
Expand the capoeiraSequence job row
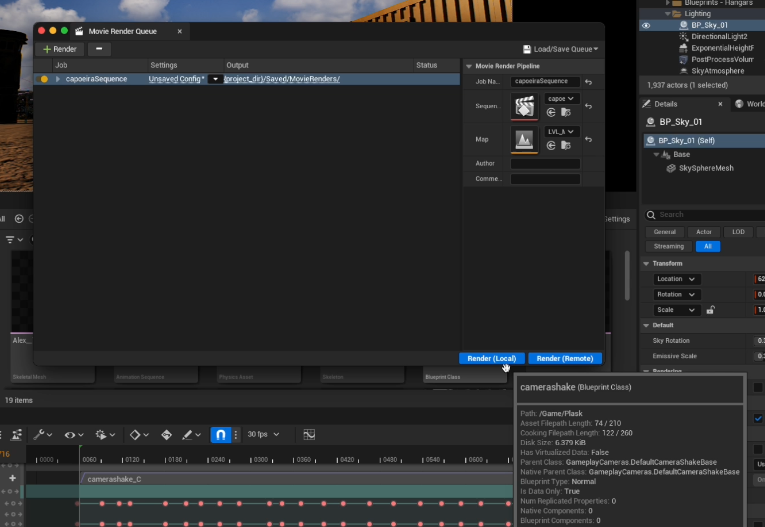[x=58, y=79]
